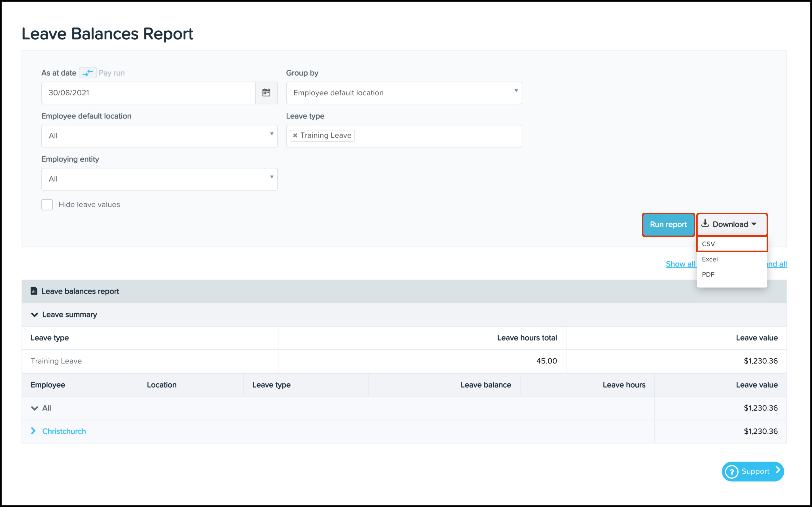Remove the Training Leave tag
Viewport: 812px width, 507px height.
295,136
